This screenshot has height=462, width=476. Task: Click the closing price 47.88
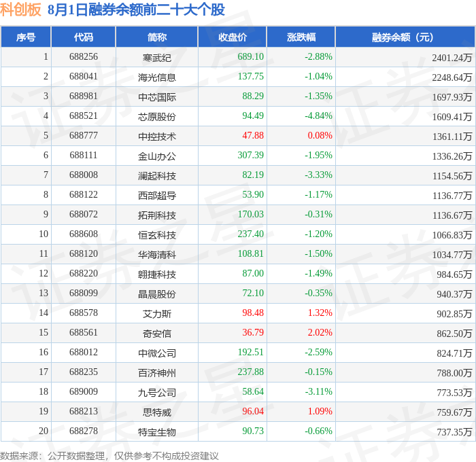coord(253,136)
